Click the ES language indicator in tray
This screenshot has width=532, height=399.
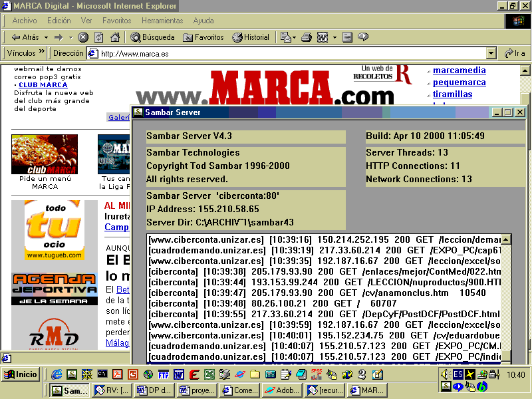(x=458, y=374)
